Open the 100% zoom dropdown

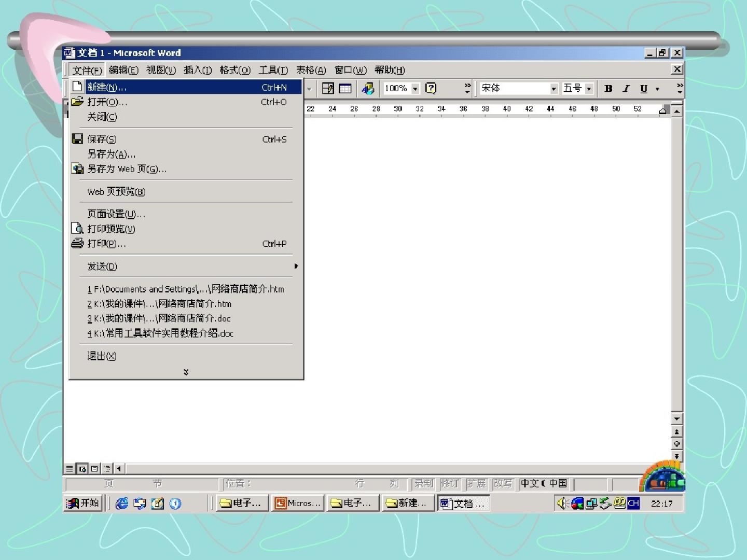(415, 89)
